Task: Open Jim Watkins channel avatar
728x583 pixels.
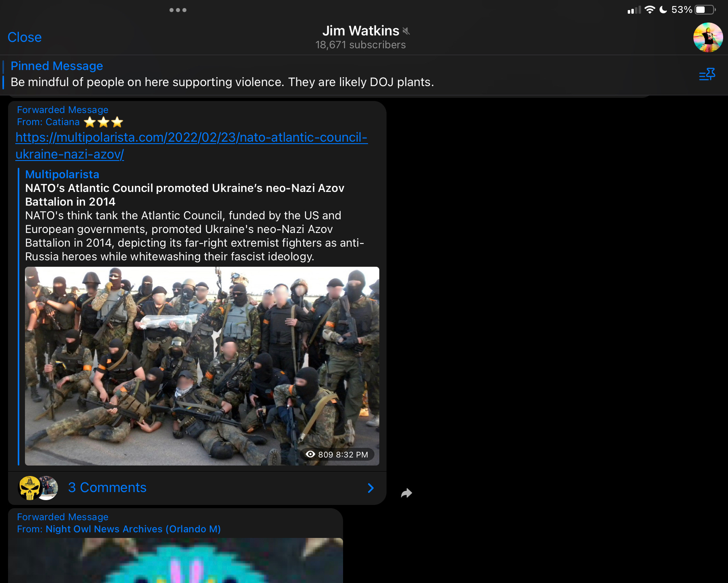Action: [708, 37]
